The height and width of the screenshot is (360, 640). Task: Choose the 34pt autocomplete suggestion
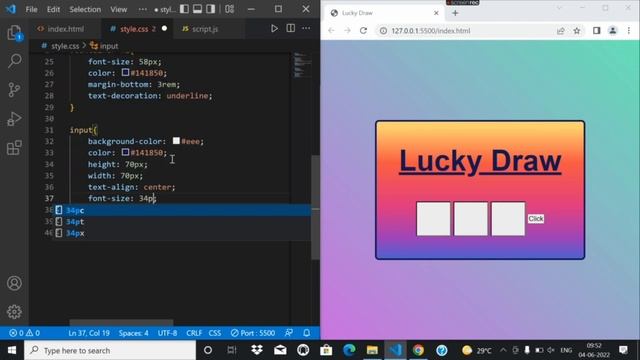click(183, 222)
